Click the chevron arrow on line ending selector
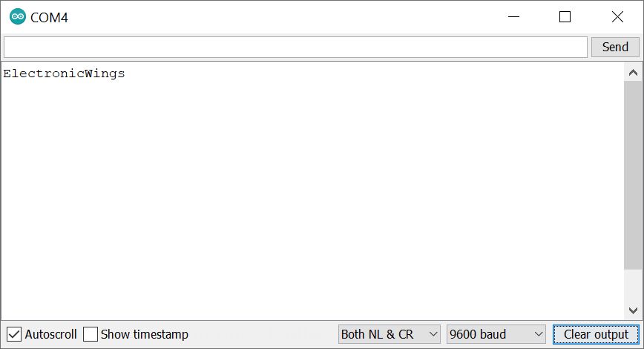The width and height of the screenshot is (644, 349). pyautogui.click(x=433, y=334)
